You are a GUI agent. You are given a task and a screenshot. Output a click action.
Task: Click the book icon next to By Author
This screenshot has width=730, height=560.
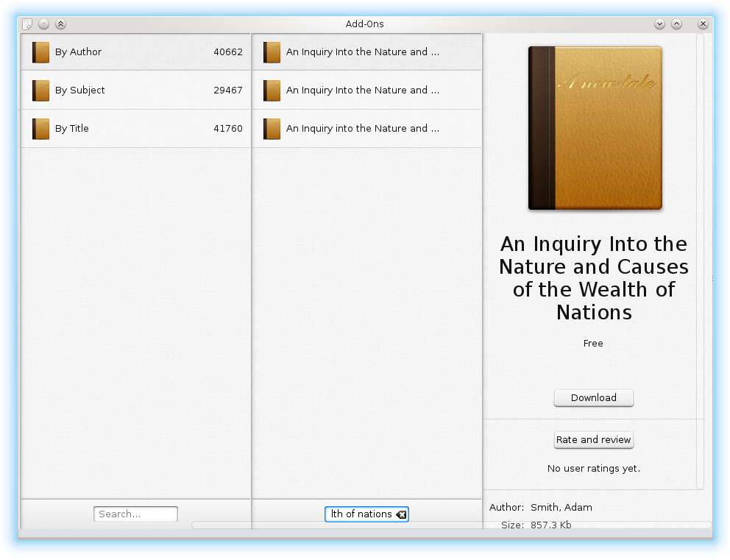pos(40,52)
